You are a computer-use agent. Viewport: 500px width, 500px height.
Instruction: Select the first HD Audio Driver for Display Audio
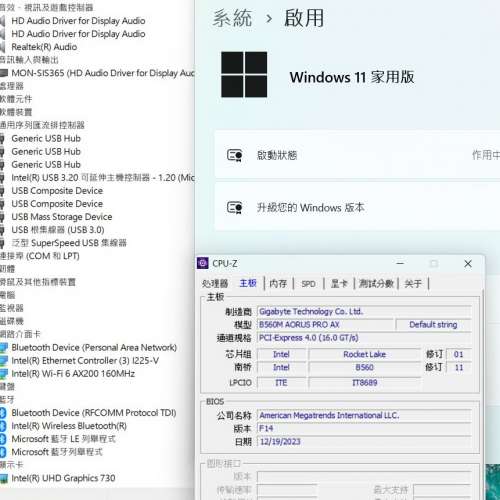pos(78,21)
